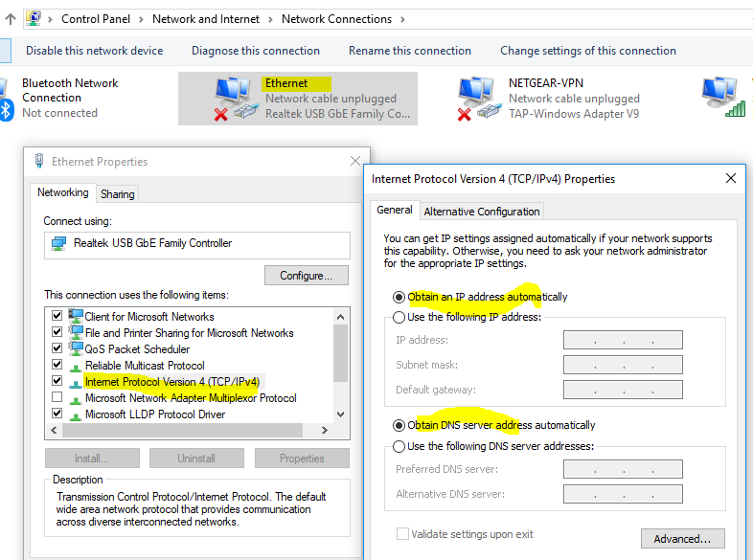The width and height of the screenshot is (753, 560).
Task: Click the IP address input field
Action: [623, 340]
